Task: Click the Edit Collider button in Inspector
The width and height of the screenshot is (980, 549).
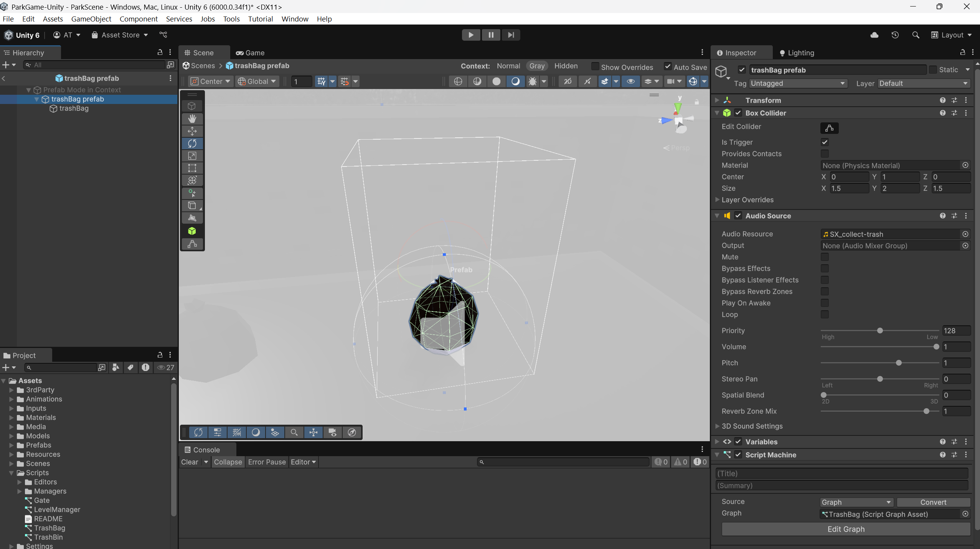Action: point(829,128)
